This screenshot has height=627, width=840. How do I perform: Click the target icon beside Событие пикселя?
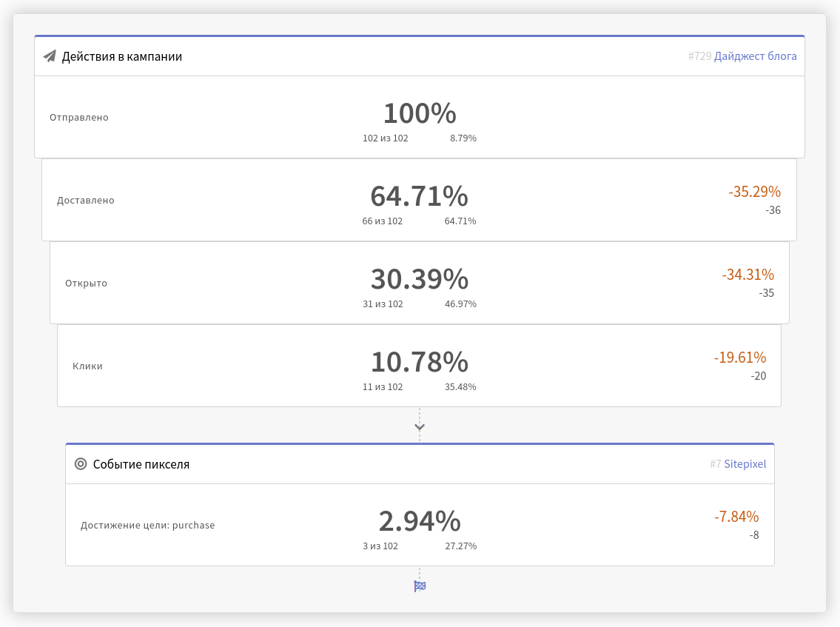click(x=81, y=464)
